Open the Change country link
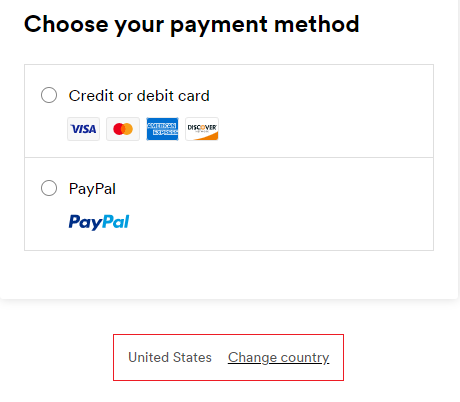The height and width of the screenshot is (402, 460). pos(279,357)
